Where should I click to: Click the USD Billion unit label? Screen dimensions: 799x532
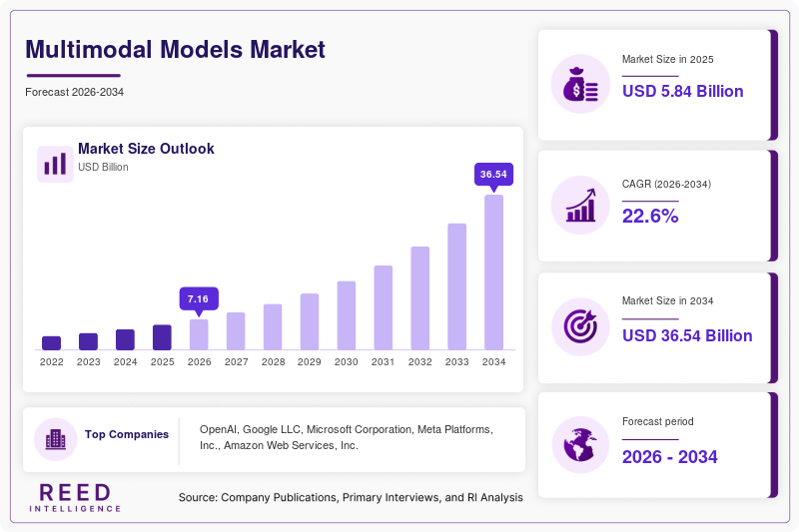pos(103,167)
